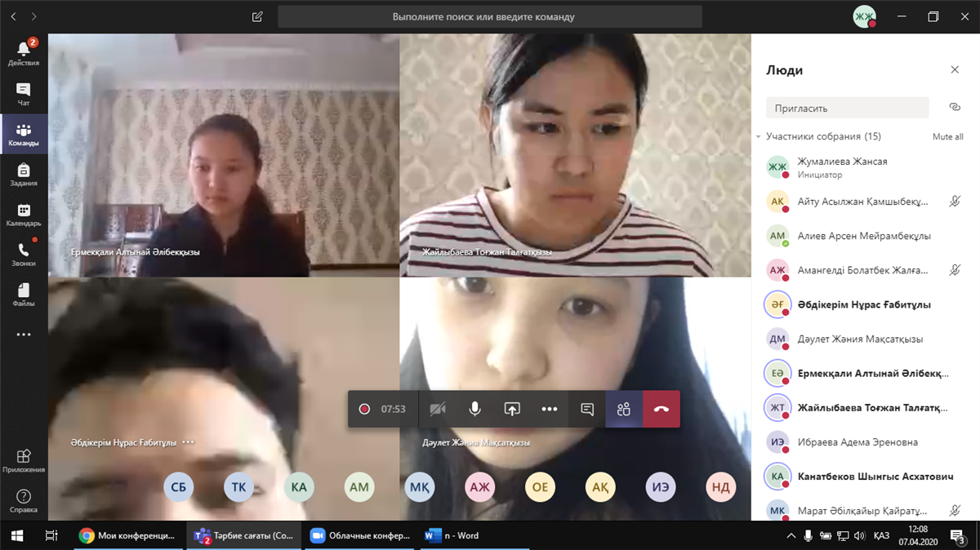Expand more apps ellipsis in left sidebar

pos(24,335)
